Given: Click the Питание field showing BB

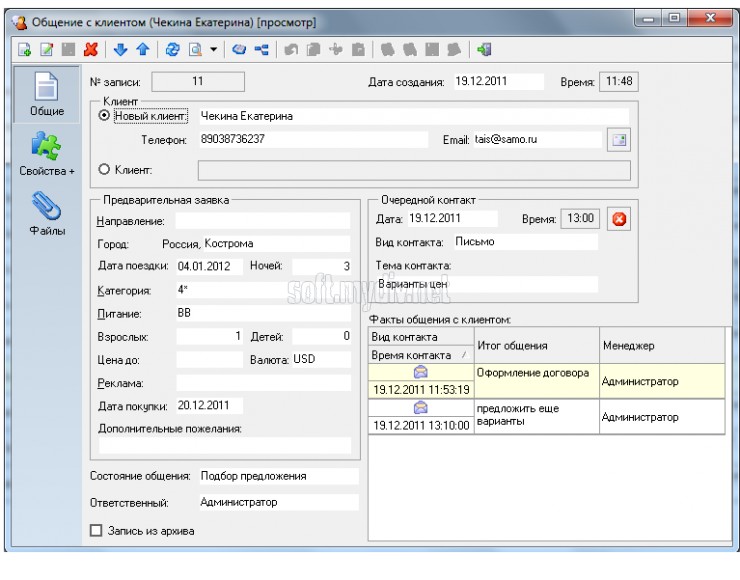Looking at the screenshot, I should (263, 313).
